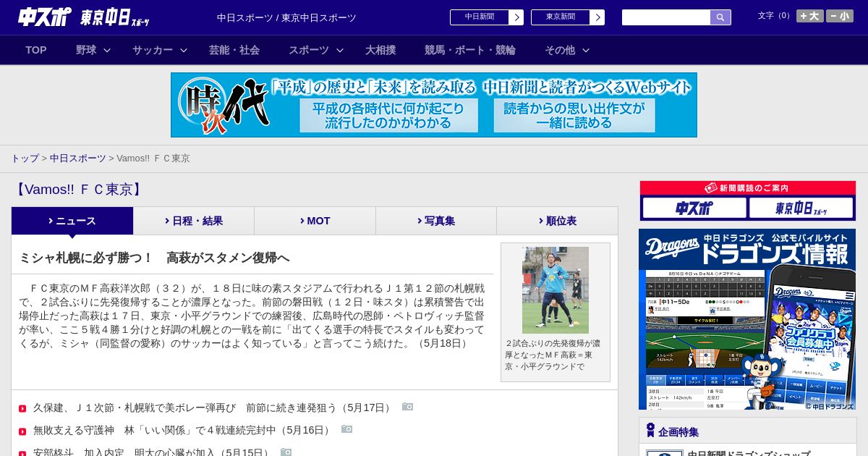Follow the 中日スポーツ breadcrumb link
The image size is (868, 456).
point(77,158)
